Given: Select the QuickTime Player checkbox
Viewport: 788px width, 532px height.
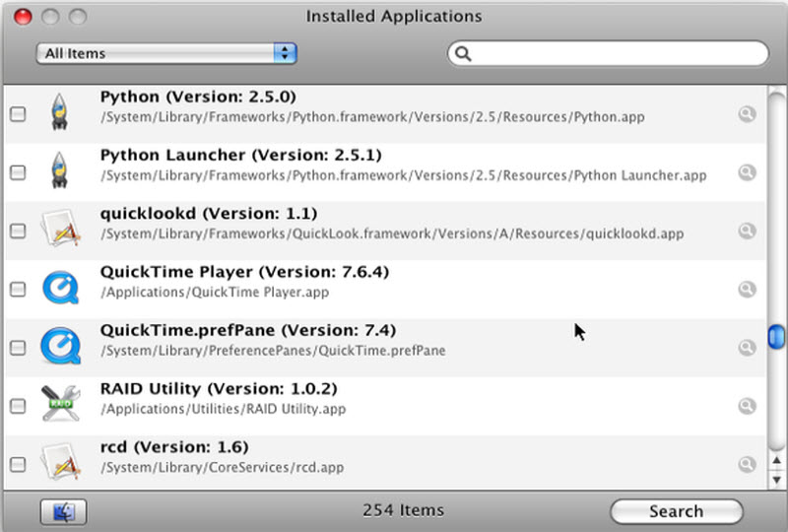Looking at the screenshot, I should pyautogui.click(x=18, y=289).
